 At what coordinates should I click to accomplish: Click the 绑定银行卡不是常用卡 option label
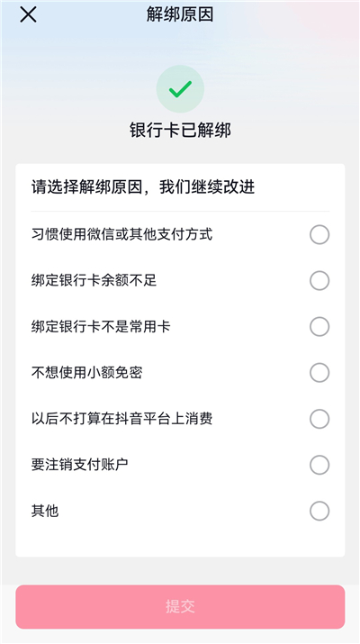[101, 327]
